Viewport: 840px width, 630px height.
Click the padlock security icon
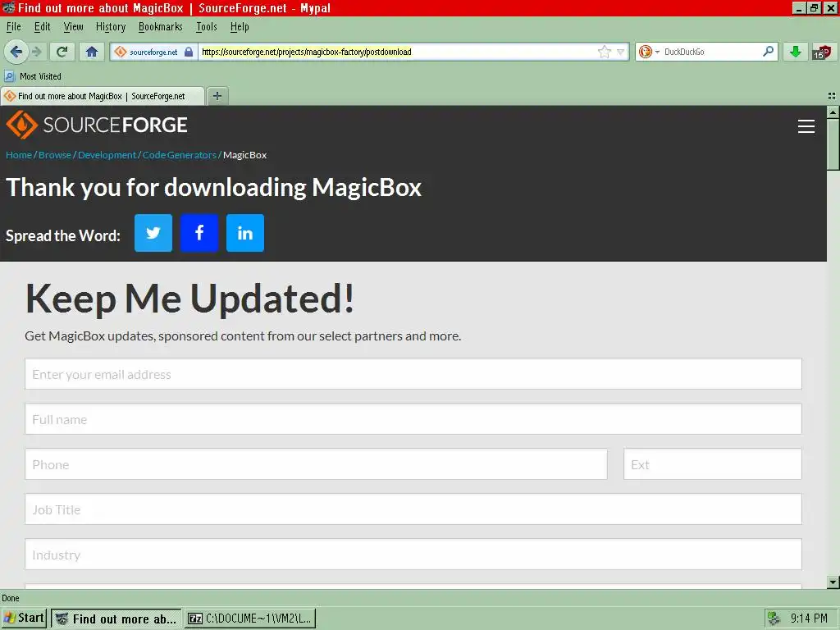click(x=189, y=52)
